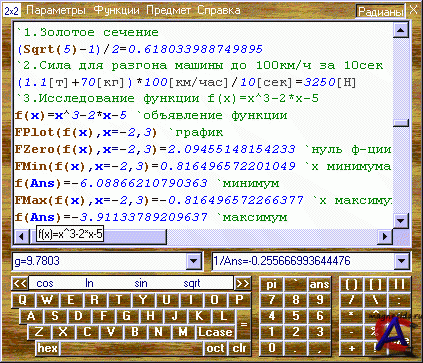Click the decimal point key
This screenshot has width=423, height=363.
click(296, 348)
